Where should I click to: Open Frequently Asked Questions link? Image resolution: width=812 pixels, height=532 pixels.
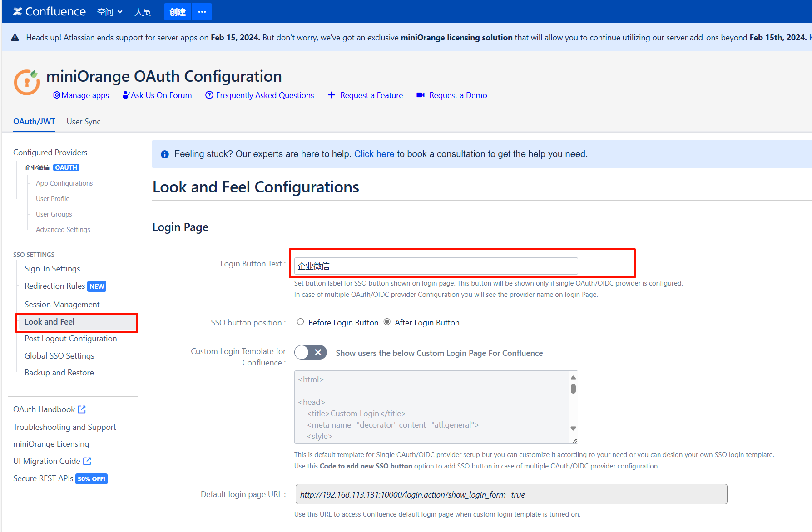[265, 95]
